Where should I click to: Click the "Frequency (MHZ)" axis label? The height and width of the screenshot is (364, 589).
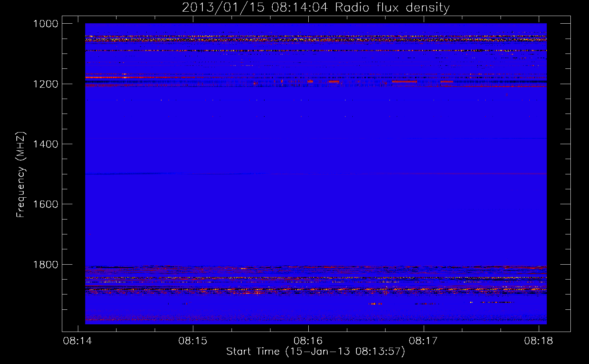pyautogui.click(x=21, y=174)
